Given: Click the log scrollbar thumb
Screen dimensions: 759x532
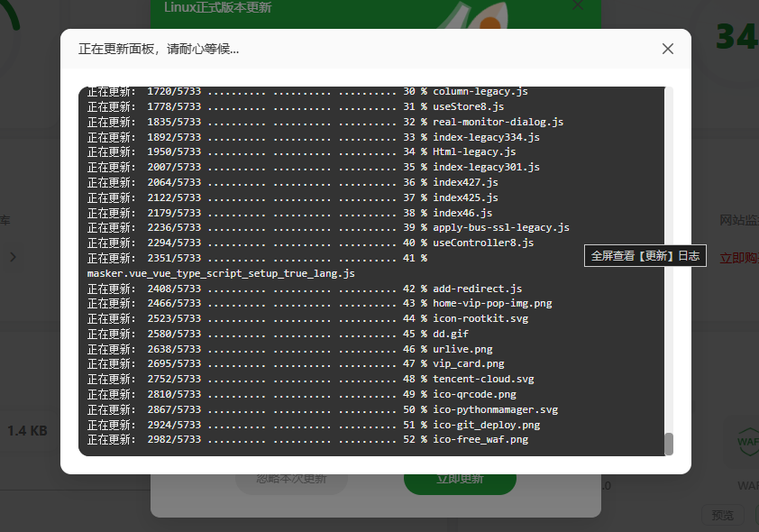Looking at the screenshot, I should (x=669, y=444).
